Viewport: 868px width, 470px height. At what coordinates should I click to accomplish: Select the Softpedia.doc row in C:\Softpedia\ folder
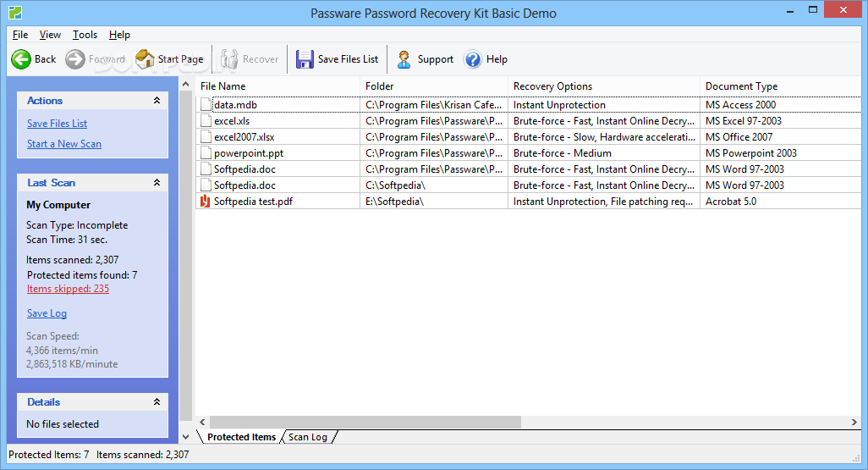[528, 185]
